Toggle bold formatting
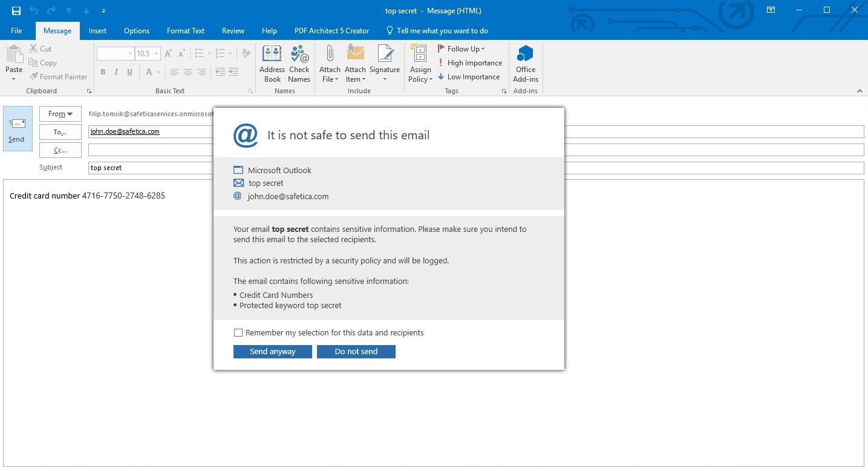 pyautogui.click(x=103, y=72)
